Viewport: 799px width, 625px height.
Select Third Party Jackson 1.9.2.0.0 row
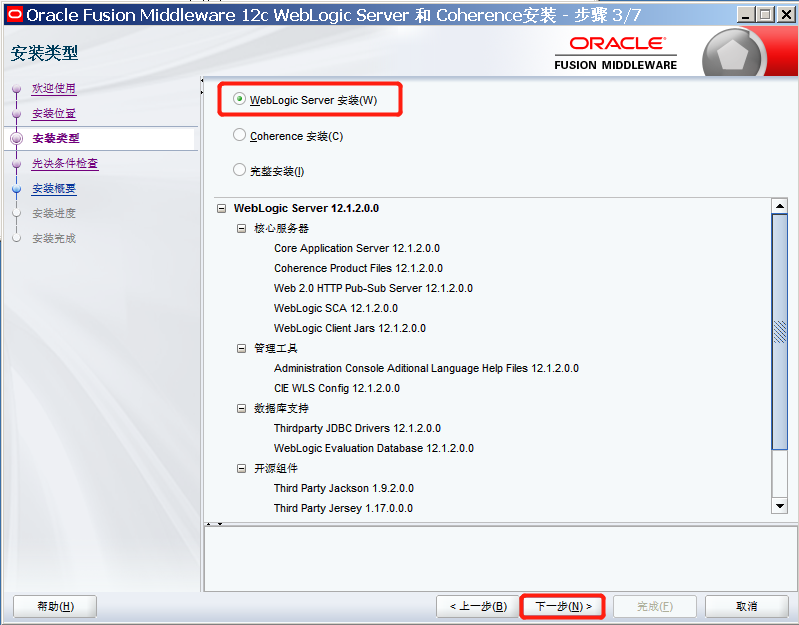(343, 488)
